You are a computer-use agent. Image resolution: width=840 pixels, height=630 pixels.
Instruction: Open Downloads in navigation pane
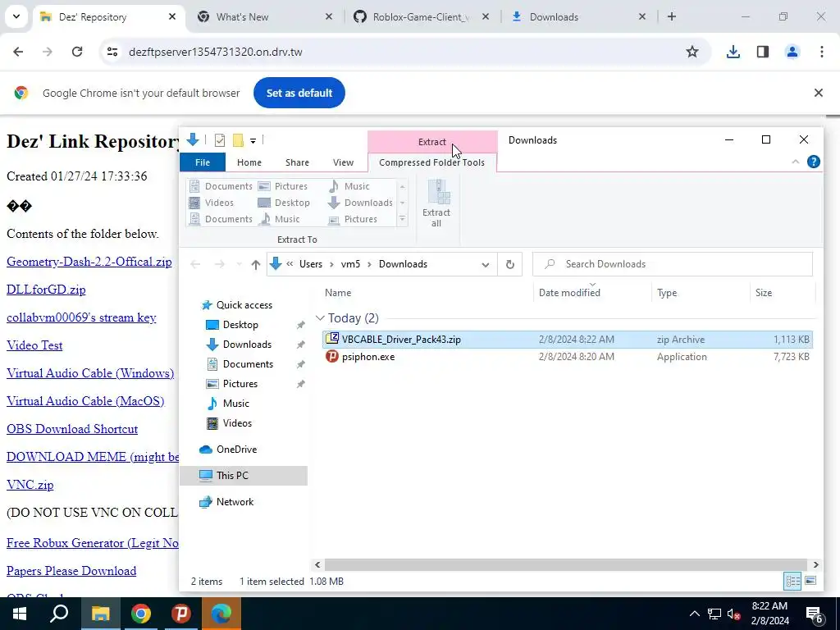(247, 345)
